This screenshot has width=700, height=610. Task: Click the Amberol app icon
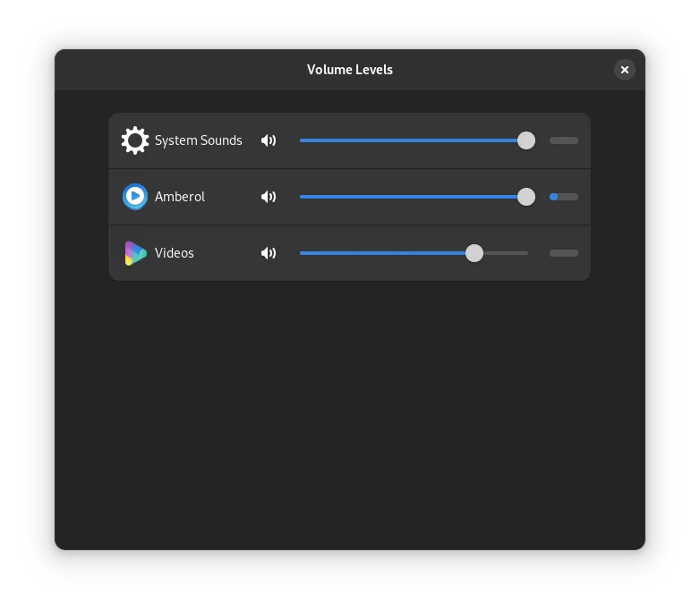tap(135, 197)
